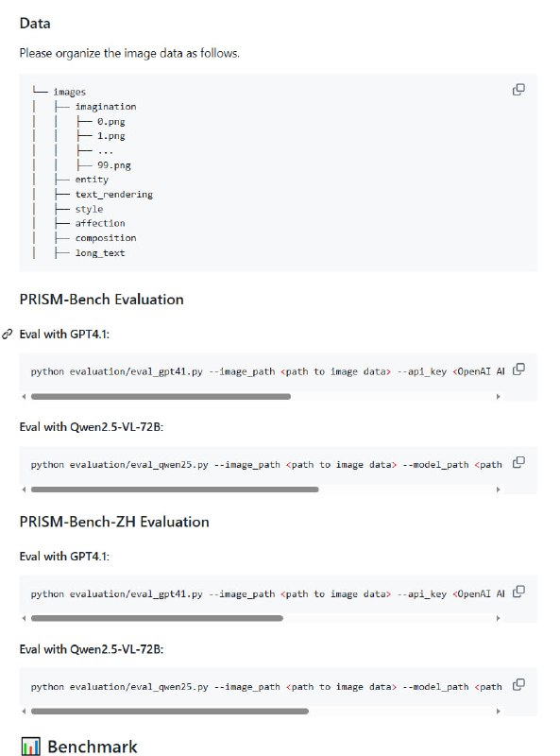This screenshot has width=560, height=756.
Task: Click the PRISM-Bench Evaluation heading
Action: point(103,300)
